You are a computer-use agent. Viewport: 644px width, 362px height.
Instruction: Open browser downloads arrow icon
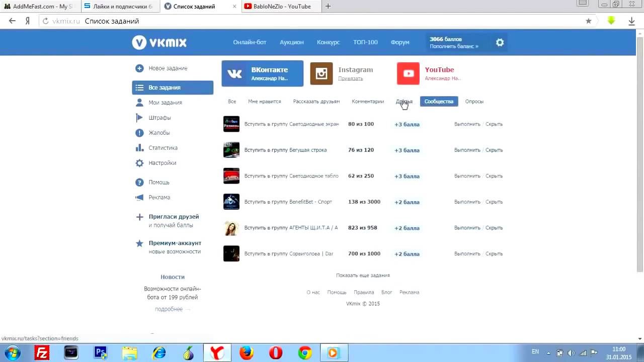(x=632, y=21)
